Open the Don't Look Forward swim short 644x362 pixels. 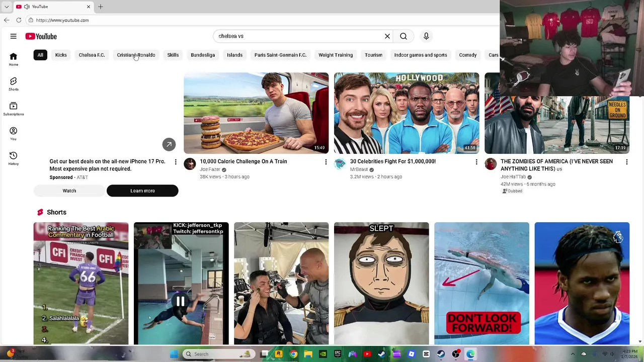tap(481, 283)
